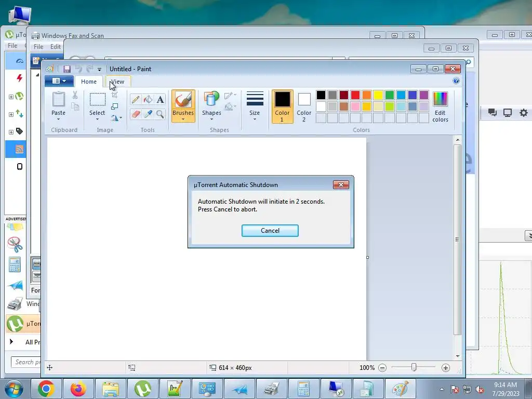This screenshot has width=532, height=399.
Task: Click the Cut scissors icon
Action: click(75, 95)
